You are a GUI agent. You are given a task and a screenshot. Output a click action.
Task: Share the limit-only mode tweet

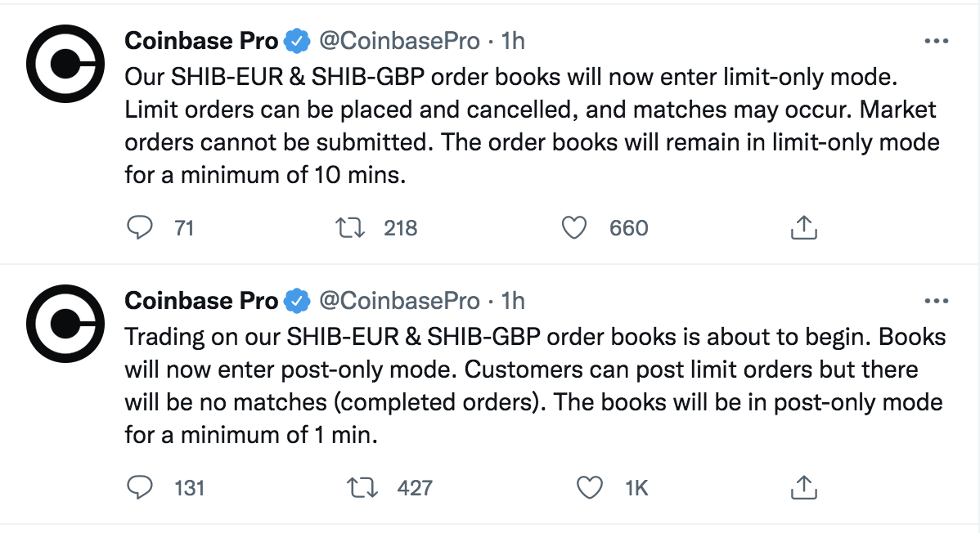point(804,228)
